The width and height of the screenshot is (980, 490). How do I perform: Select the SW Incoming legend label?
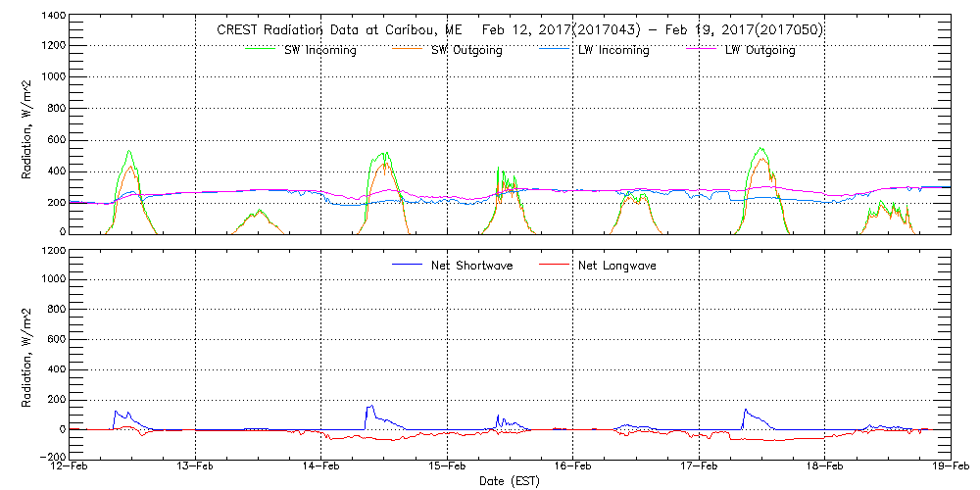point(319,51)
